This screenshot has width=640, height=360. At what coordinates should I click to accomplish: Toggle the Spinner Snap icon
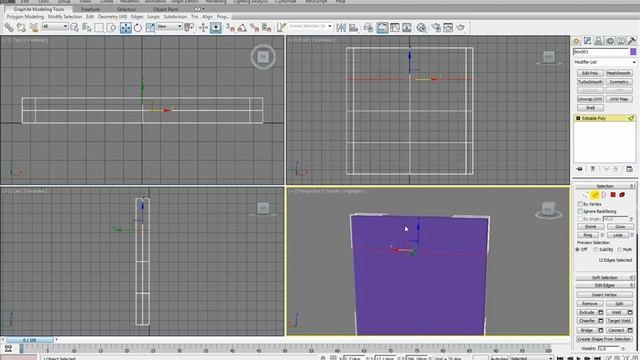tap(267, 27)
